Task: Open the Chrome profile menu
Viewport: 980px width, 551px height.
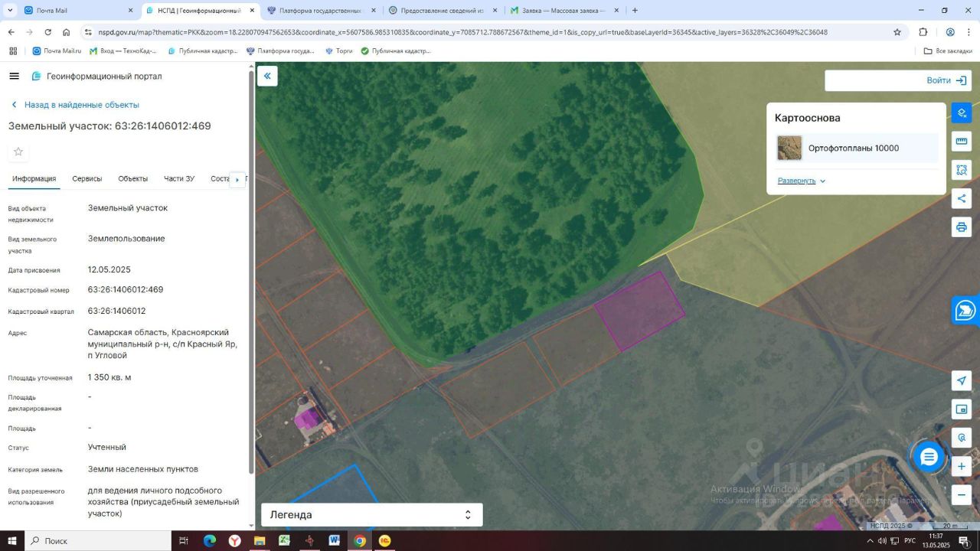Action: click(x=950, y=32)
